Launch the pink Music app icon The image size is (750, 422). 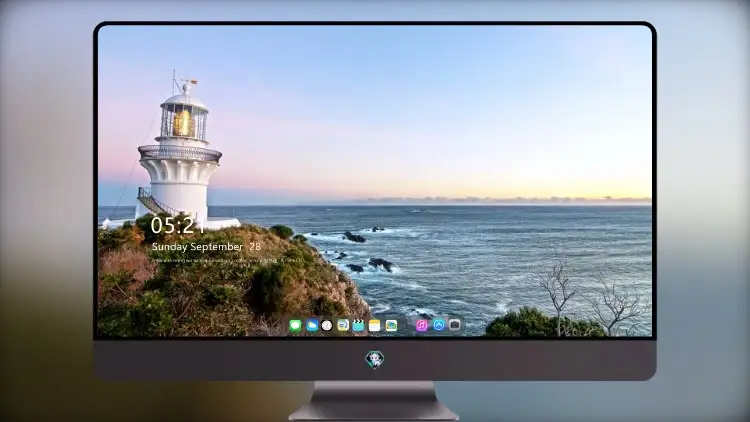click(x=422, y=326)
